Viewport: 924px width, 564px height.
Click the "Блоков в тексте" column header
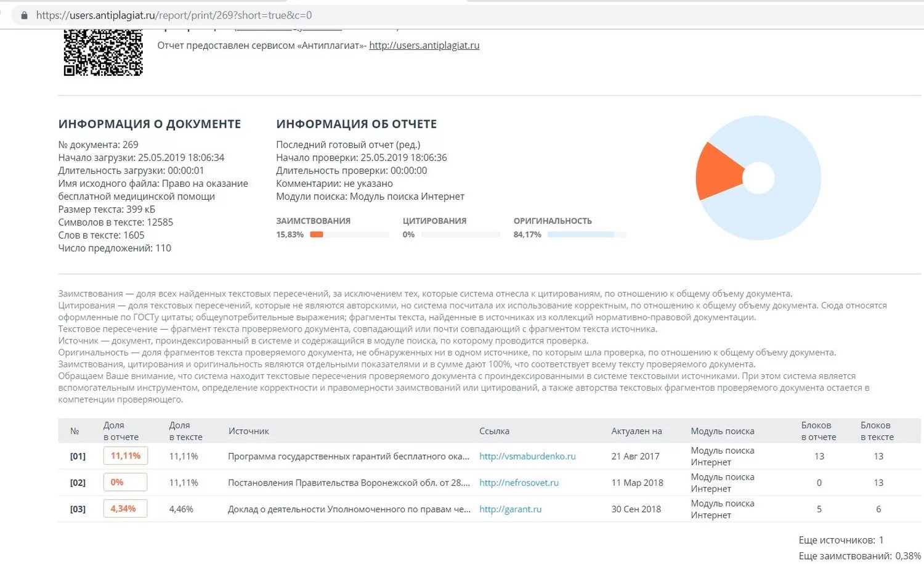877,431
